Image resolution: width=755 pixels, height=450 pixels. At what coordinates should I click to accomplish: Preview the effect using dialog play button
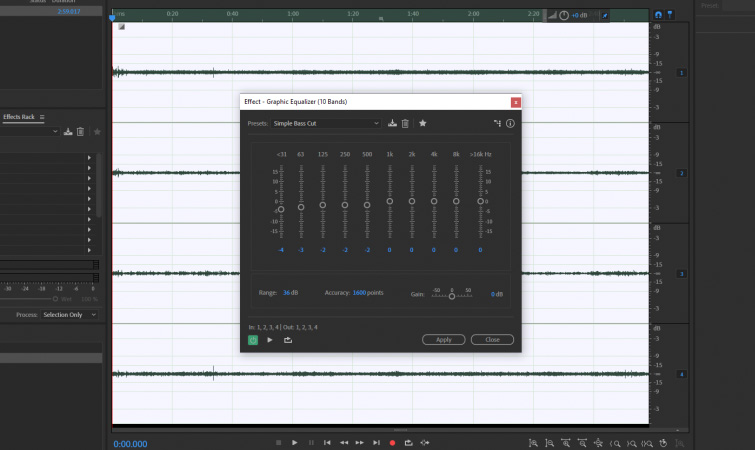pos(270,340)
